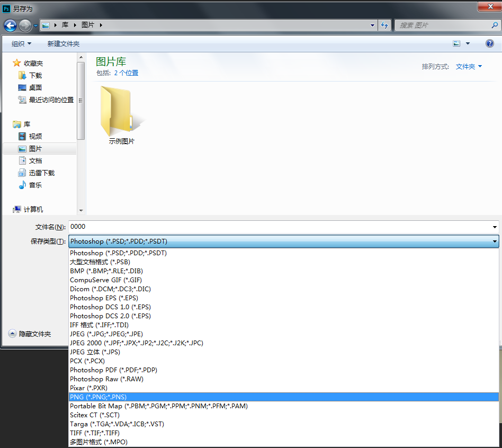Click the search magnifier icon

494,25
